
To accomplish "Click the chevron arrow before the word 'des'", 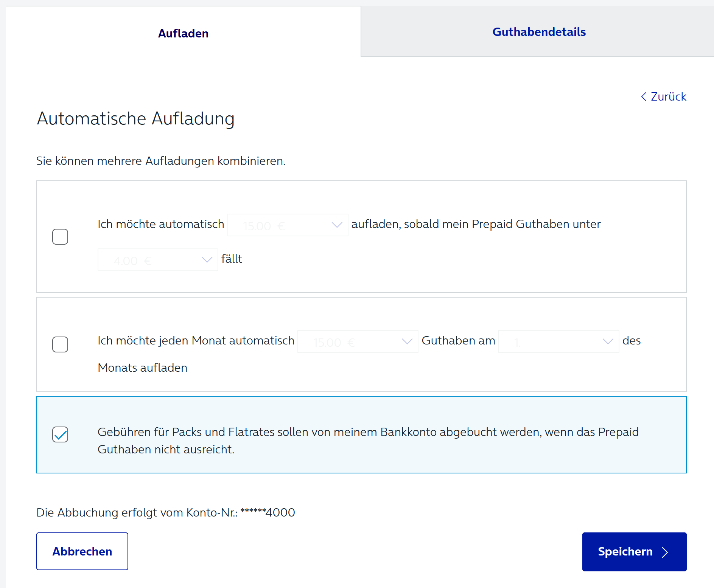I will 608,341.
